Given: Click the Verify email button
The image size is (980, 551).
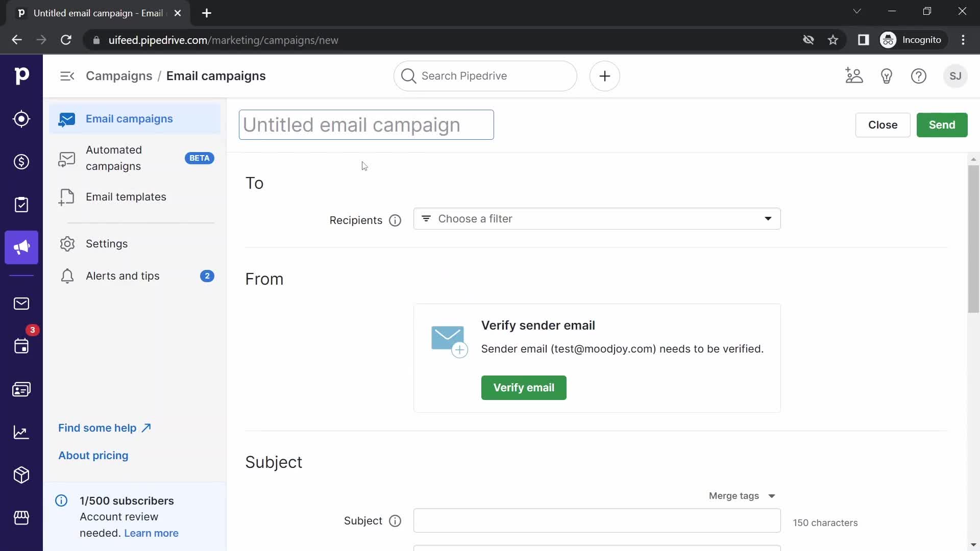Looking at the screenshot, I should (x=524, y=388).
